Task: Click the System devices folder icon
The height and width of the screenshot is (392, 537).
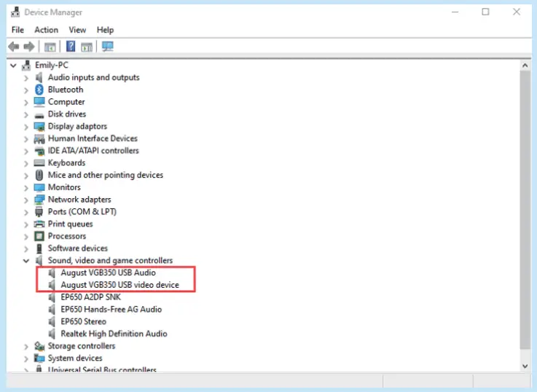Action: pos(39,358)
